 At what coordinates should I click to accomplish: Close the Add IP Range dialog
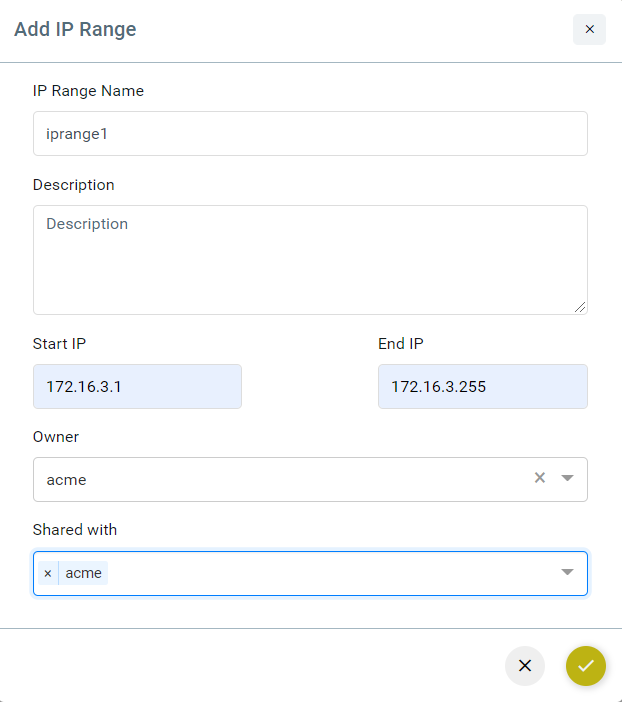pos(589,30)
